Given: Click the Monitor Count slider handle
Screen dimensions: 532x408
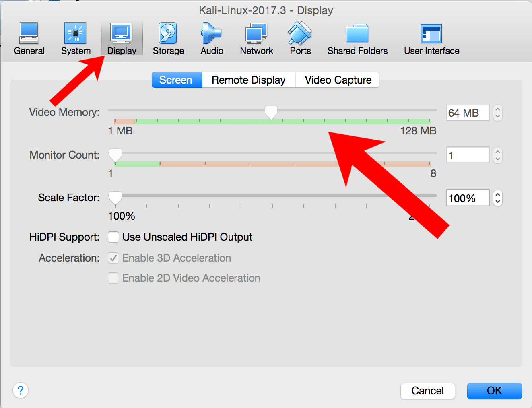Looking at the screenshot, I should (x=115, y=155).
